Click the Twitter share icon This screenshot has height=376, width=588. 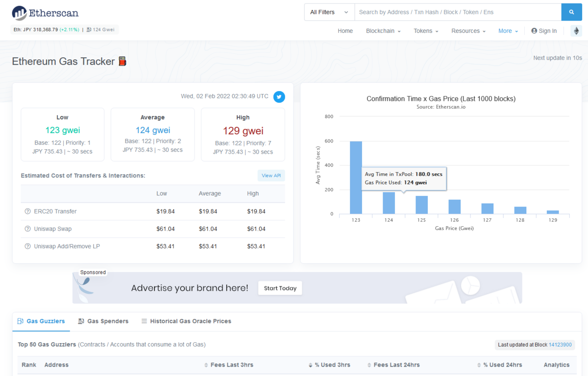[x=279, y=96]
